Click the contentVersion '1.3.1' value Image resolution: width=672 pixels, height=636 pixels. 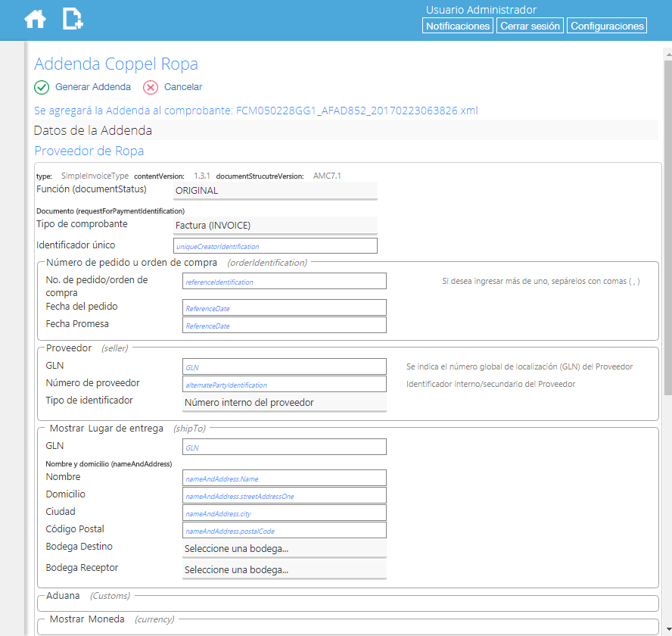coord(201,176)
